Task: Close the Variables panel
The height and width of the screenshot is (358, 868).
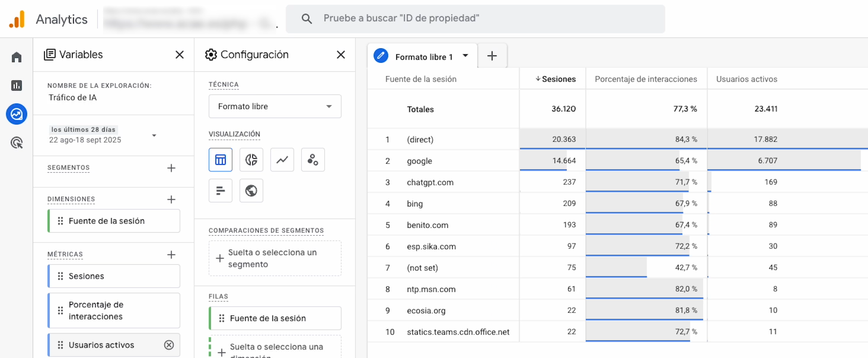Action: click(x=180, y=55)
